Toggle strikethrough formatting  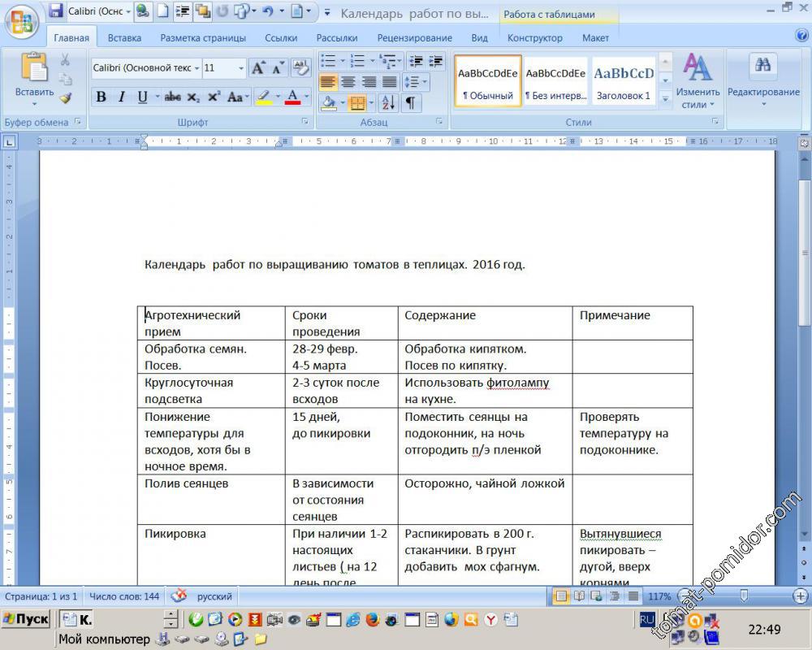point(172,97)
